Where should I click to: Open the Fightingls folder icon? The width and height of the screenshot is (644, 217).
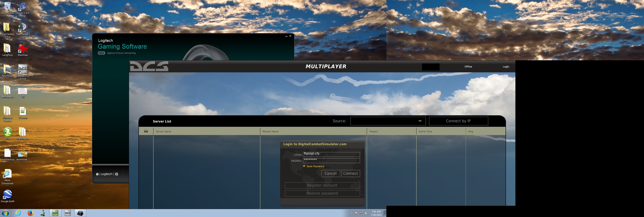pos(23,134)
